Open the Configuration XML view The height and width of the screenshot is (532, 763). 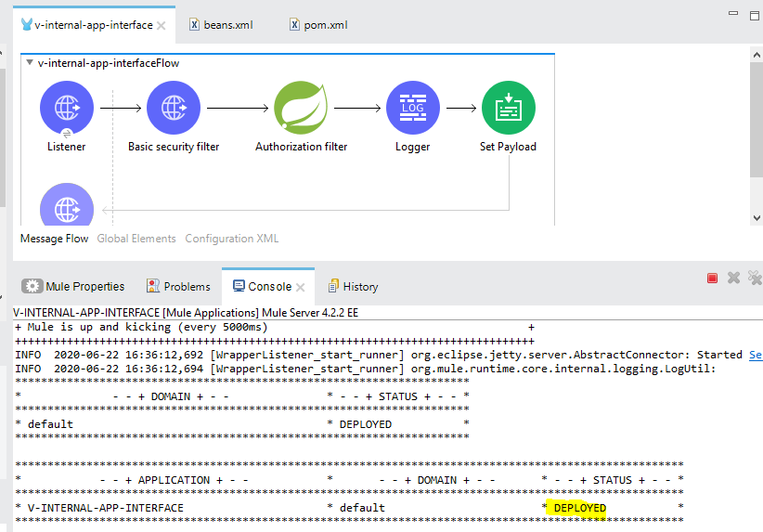(x=231, y=239)
